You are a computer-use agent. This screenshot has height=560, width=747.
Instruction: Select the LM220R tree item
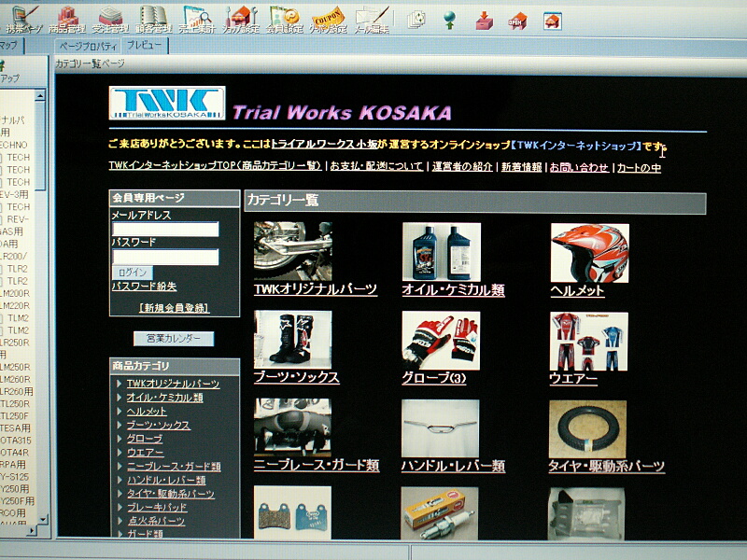[x=15, y=306]
